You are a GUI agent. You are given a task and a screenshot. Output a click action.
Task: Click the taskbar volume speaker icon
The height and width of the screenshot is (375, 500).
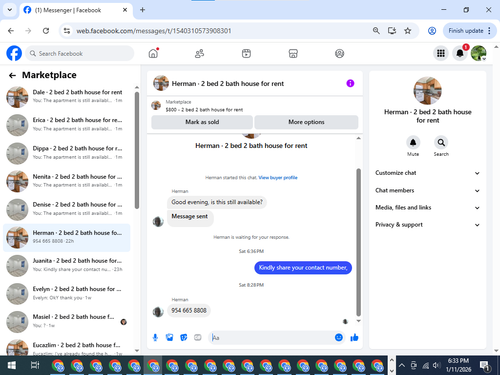(436, 365)
